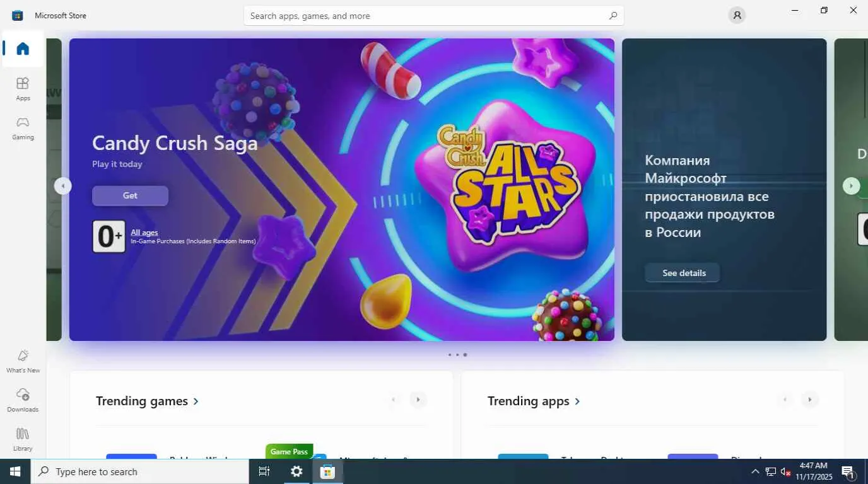
Task: Open the Library page
Action: coord(23,439)
